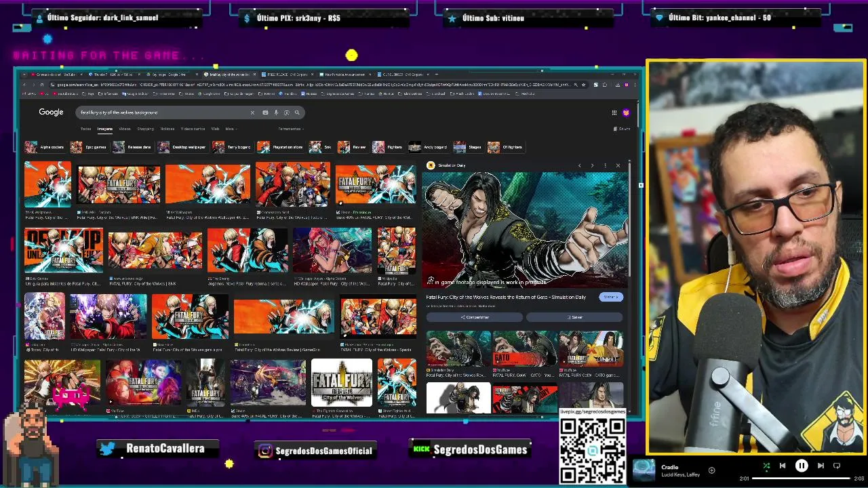
Task: Open pink-haired character wallpaper thumbnail
Action: pos(332,250)
